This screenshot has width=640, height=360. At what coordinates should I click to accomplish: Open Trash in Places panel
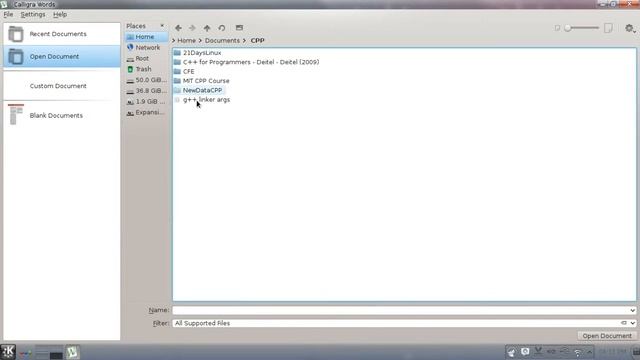[146, 69]
